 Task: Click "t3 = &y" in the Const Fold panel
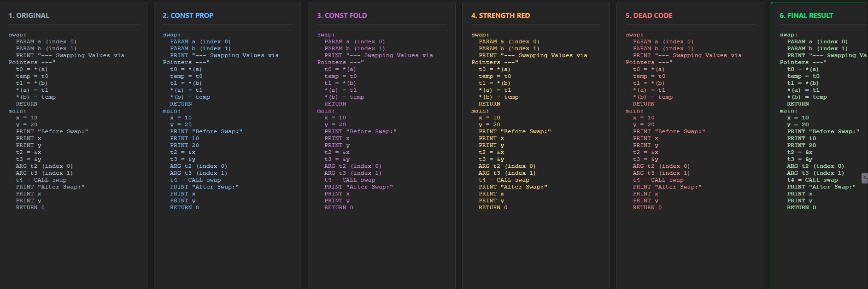[337, 159]
